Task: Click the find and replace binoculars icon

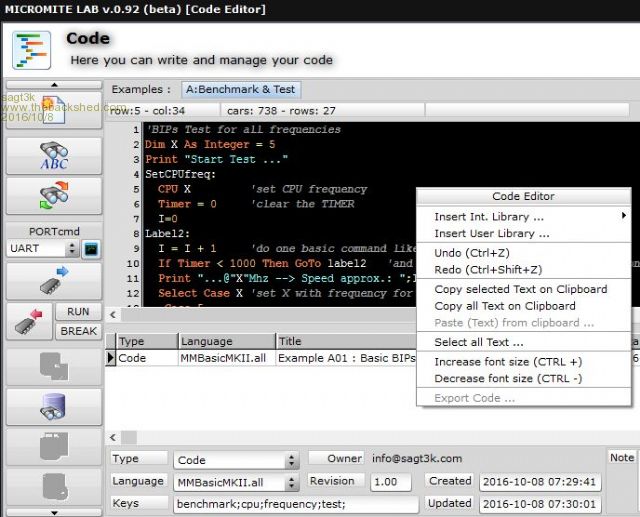Action: pos(53,196)
